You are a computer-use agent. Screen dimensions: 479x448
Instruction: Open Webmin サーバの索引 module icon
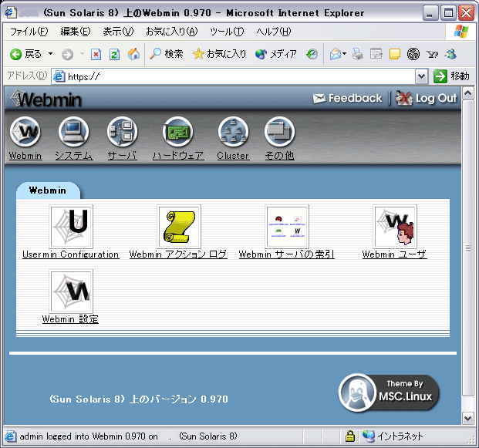click(287, 226)
